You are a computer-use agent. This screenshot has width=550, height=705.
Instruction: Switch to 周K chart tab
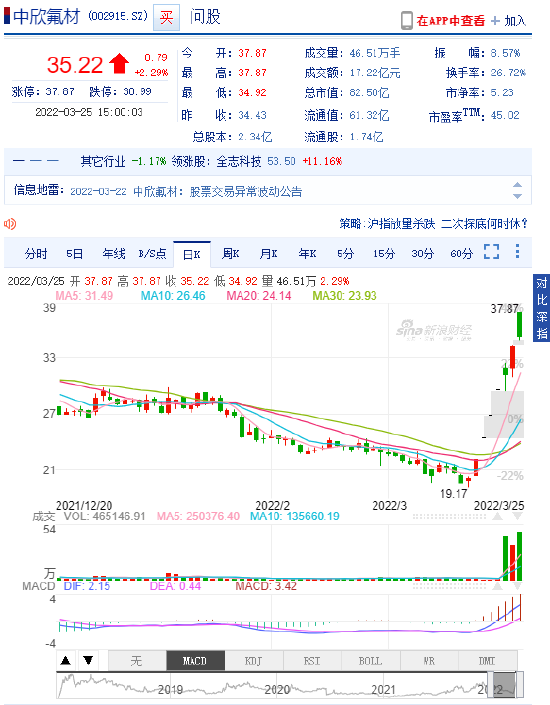231,254
